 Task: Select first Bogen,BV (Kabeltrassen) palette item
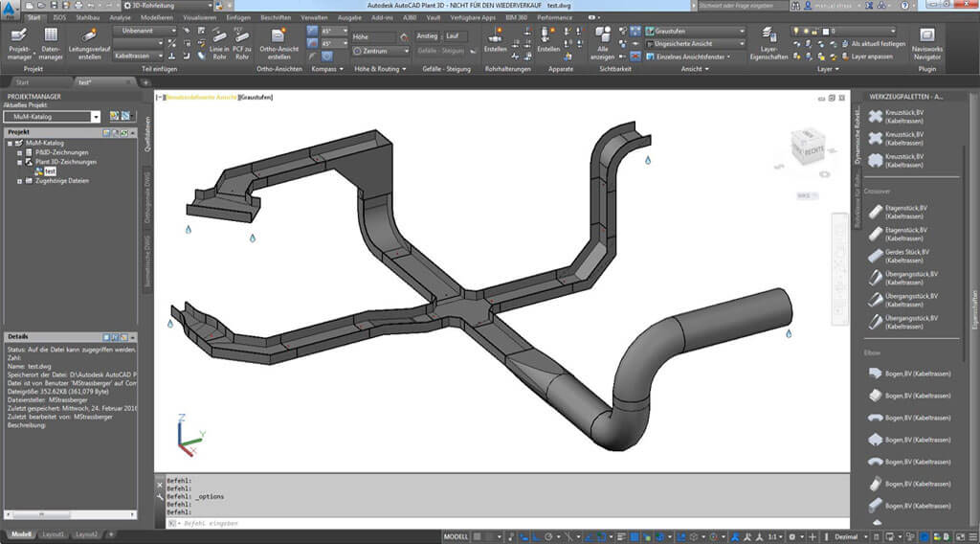(909, 372)
